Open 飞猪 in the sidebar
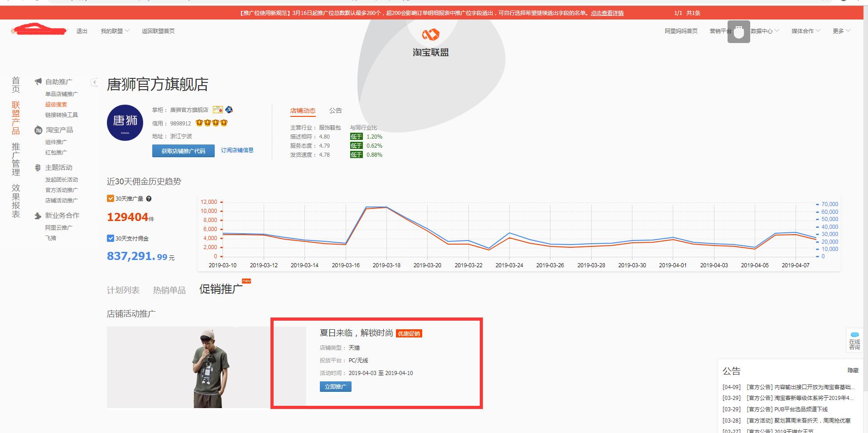 tap(51, 238)
